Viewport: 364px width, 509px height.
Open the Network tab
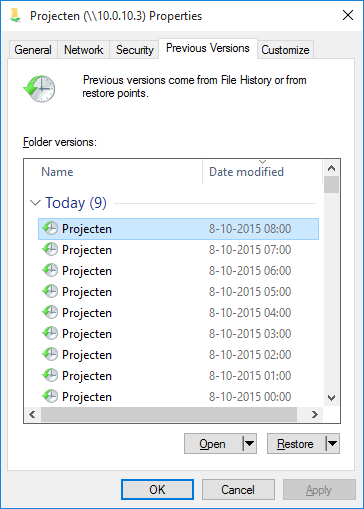(x=84, y=50)
